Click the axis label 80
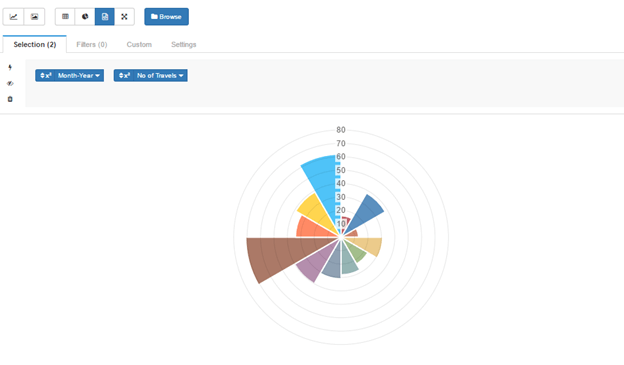624x365 pixels. 341,130
